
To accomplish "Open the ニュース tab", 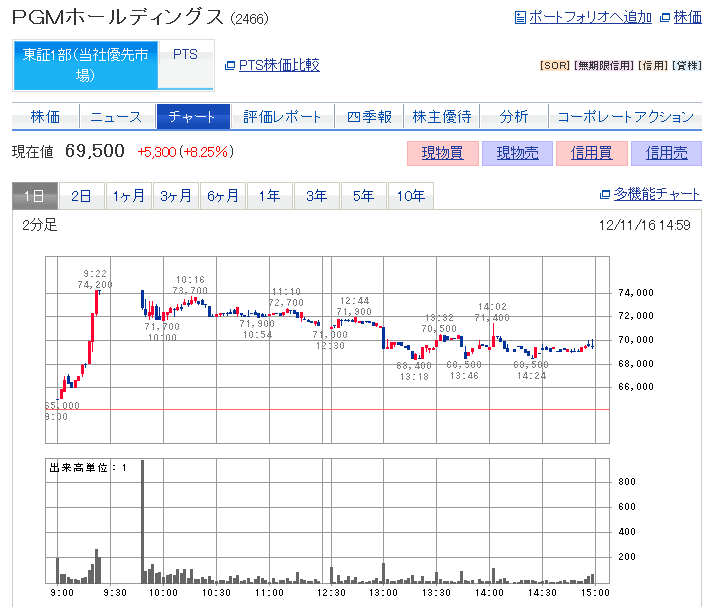I will (117, 117).
